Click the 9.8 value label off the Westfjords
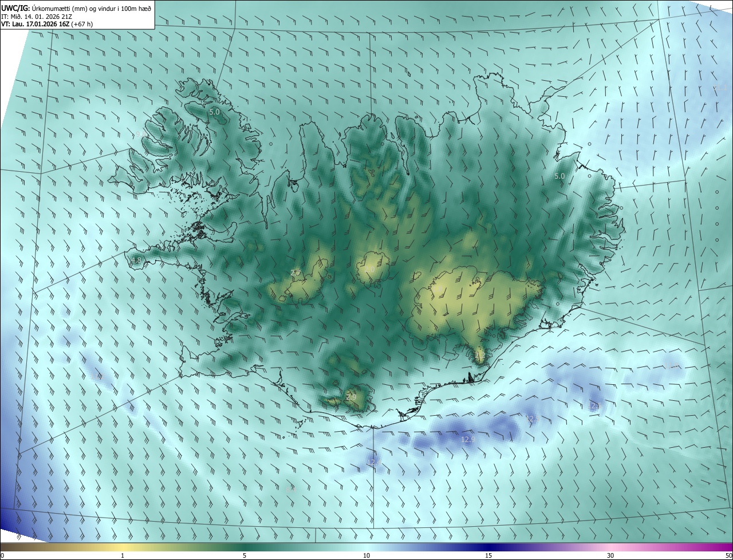Viewport: 733px width, 560px height. [x=140, y=134]
